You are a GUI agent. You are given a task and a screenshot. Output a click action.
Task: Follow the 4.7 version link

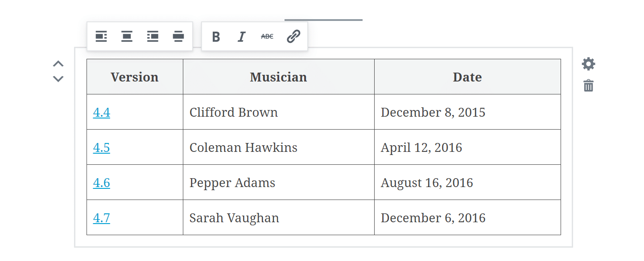[x=101, y=218]
